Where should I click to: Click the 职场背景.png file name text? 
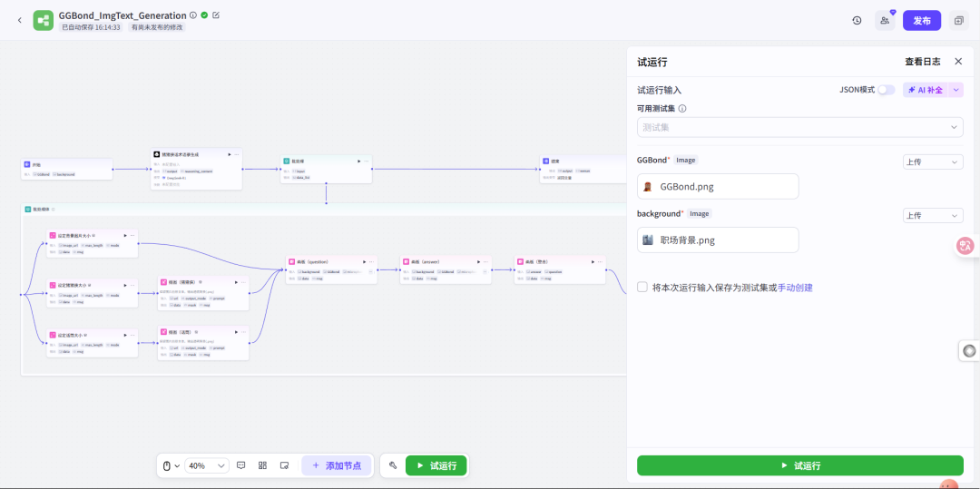[x=688, y=240]
